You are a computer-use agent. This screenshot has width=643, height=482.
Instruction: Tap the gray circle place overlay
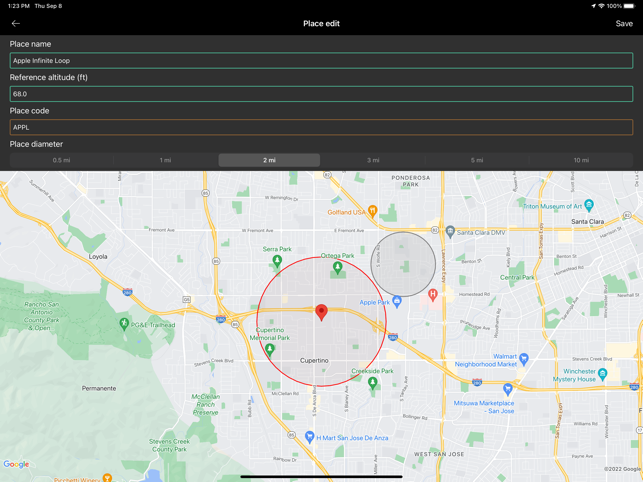tap(403, 264)
